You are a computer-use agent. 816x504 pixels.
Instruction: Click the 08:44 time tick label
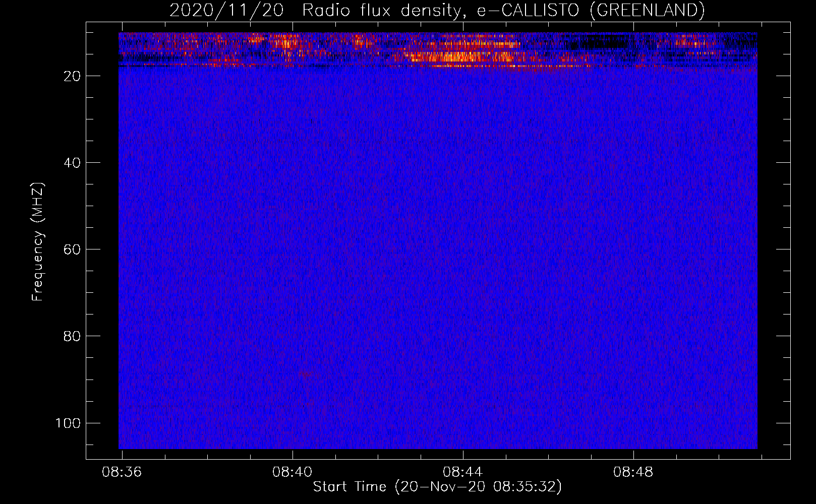[x=462, y=472]
